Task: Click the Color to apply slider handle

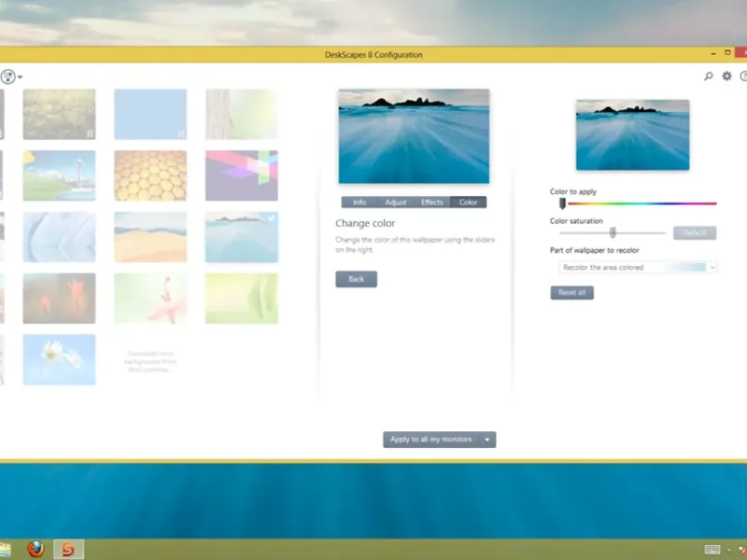Action: (x=563, y=203)
